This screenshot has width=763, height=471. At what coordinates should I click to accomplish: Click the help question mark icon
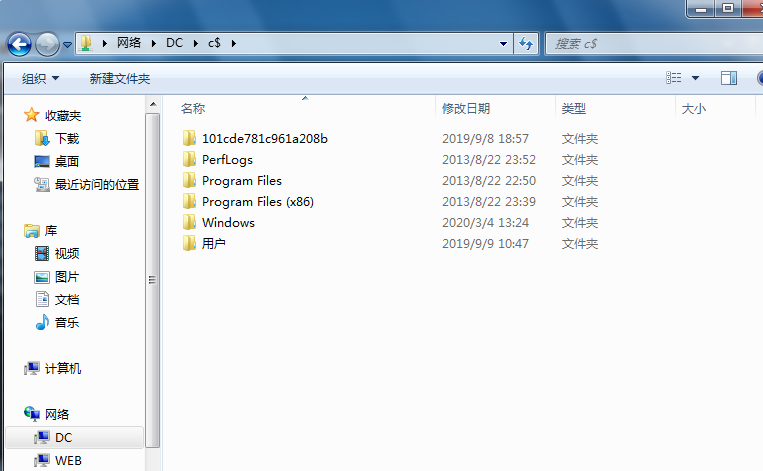pos(759,78)
